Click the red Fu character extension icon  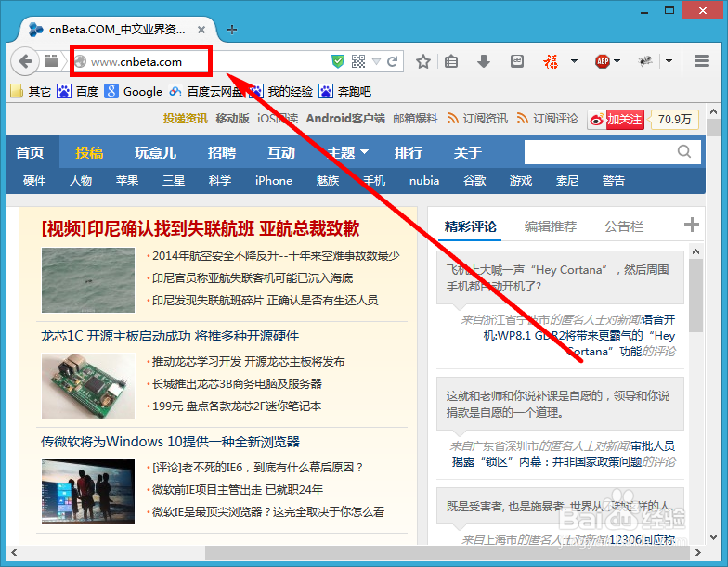pyautogui.click(x=551, y=61)
